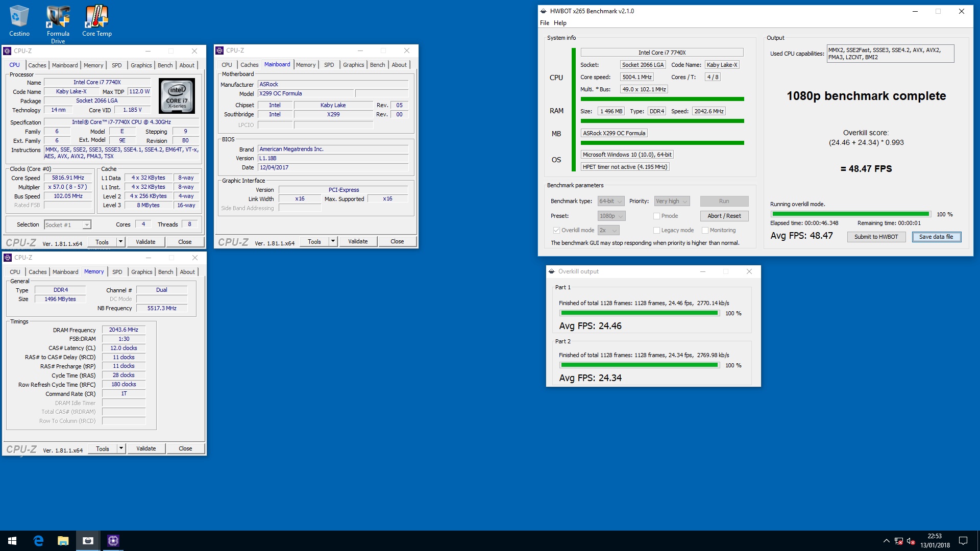The width and height of the screenshot is (980, 551).
Task: Click the CPU-Z title icon of the Memory window
Action: (7, 258)
